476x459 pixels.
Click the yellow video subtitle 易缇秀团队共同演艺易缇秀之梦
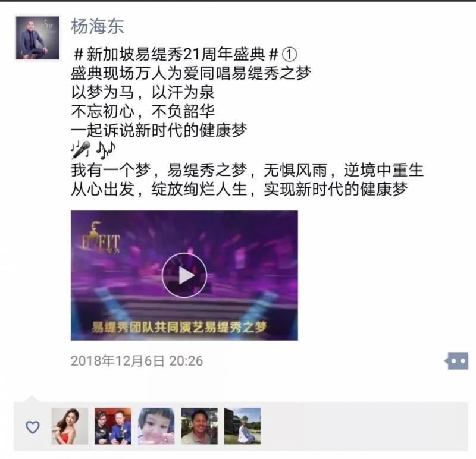coord(179,327)
